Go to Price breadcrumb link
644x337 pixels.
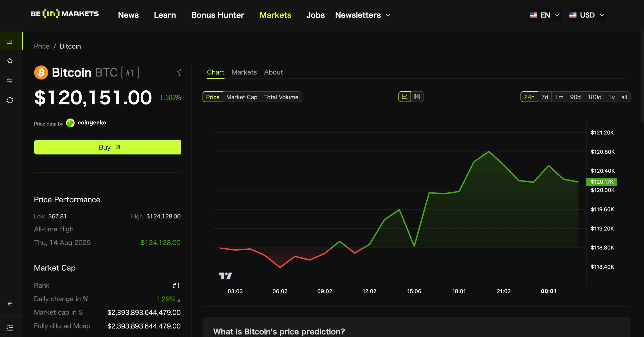tap(42, 46)
